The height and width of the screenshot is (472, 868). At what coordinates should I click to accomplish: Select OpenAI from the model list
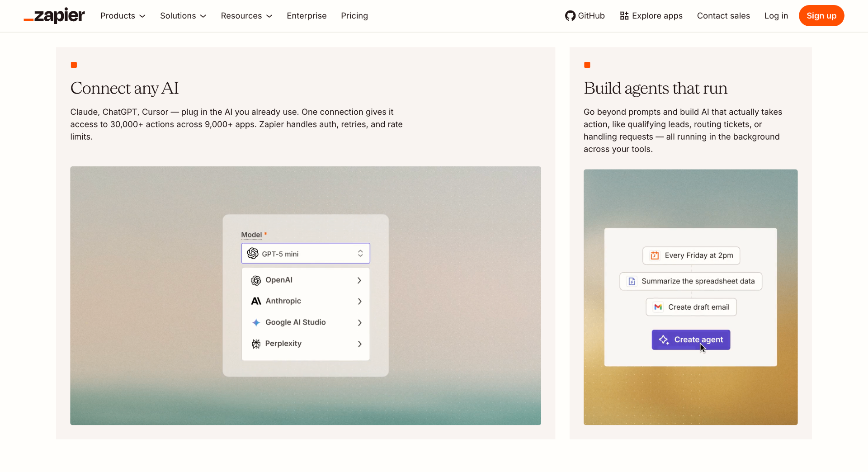[x=306, y=280]
